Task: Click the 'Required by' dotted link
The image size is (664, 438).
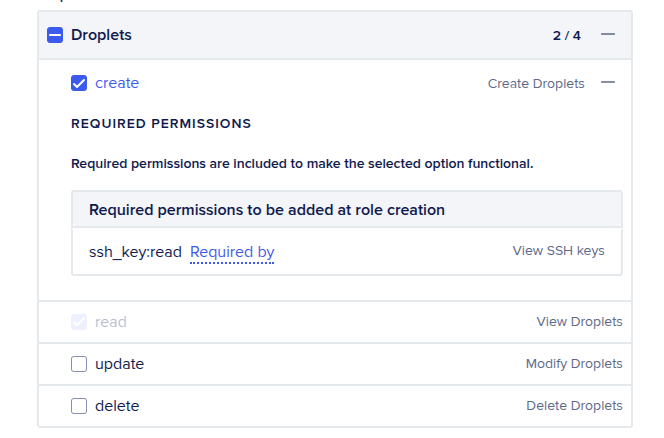Action: coord(232,252)
